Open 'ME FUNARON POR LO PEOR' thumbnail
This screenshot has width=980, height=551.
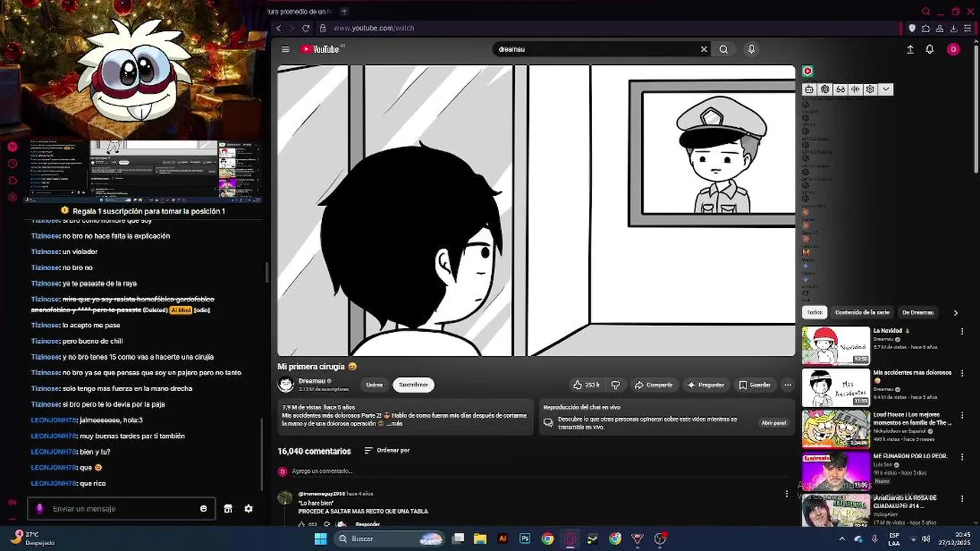click(x=836, y=471)
